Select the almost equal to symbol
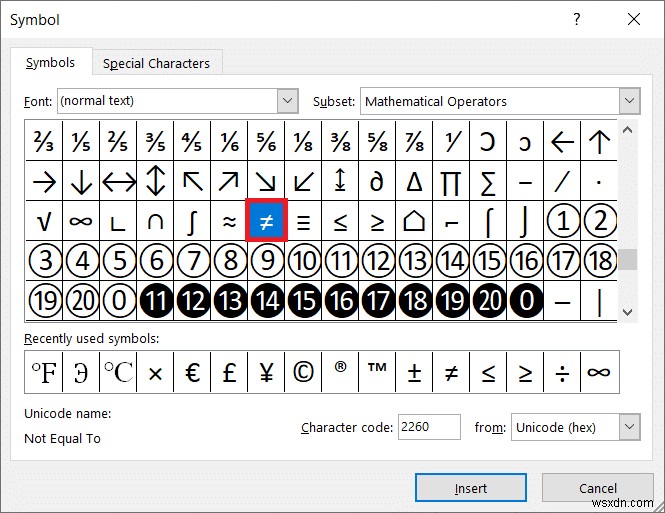 [x=229, y=220]
